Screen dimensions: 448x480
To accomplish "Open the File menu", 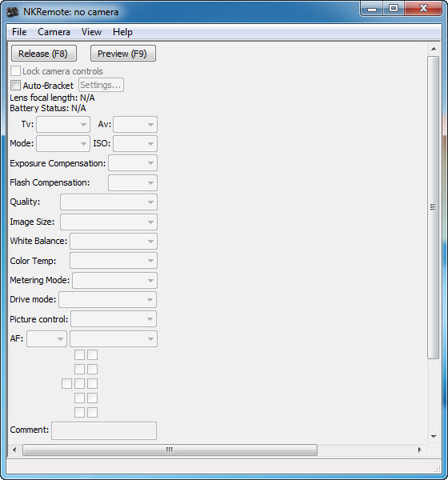I will [x=19, y=32].
